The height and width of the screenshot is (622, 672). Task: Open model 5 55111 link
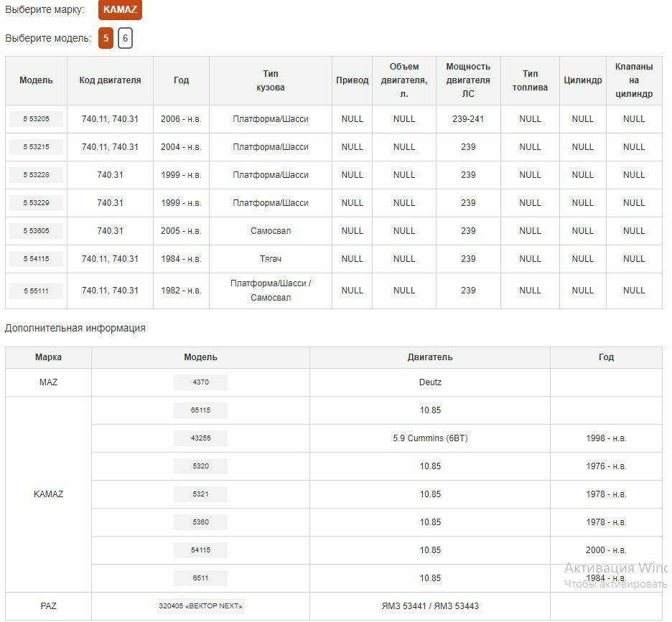[36, 291]
